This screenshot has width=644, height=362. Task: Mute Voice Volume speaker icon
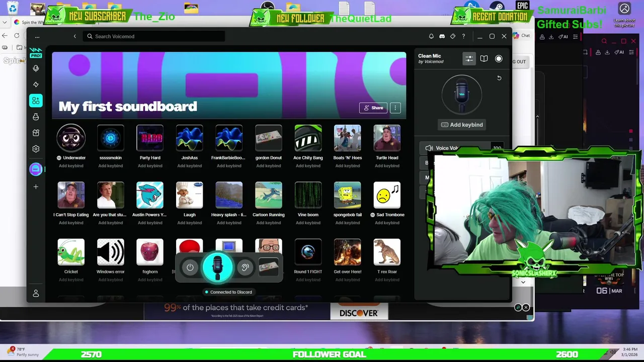429,148
